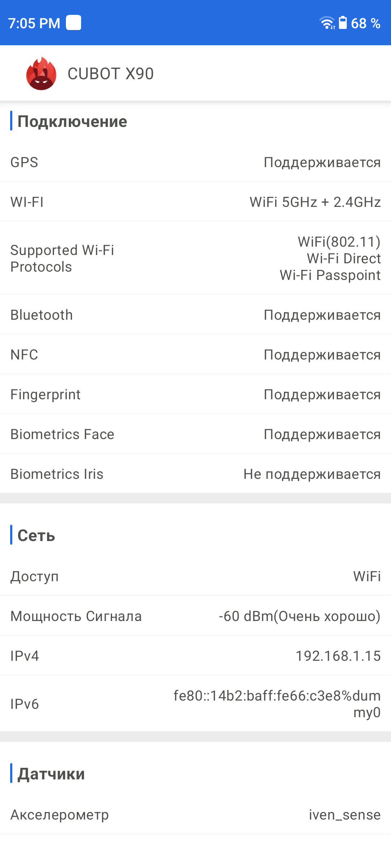Screen dimensions: 391x868
Task: Select the Доступ network access row
Action: 195,576
